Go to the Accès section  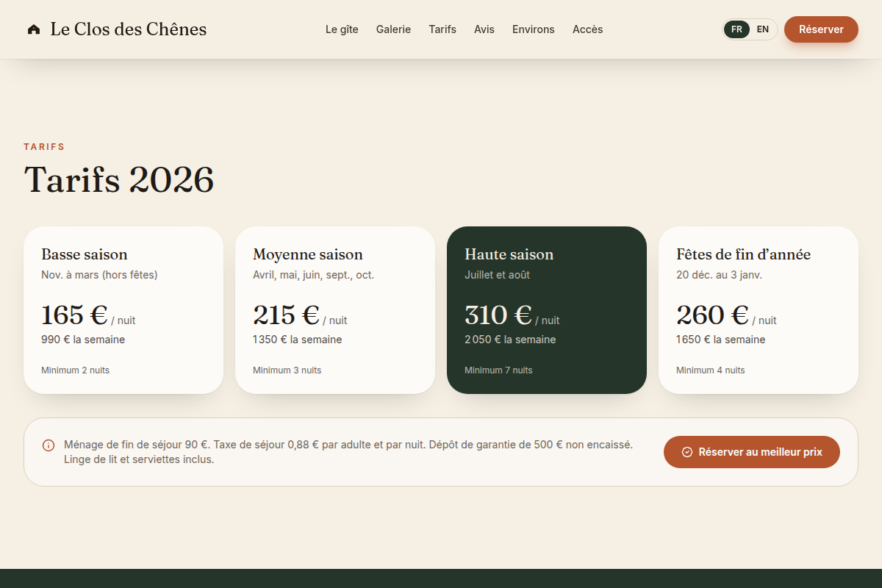click(588, 29)
